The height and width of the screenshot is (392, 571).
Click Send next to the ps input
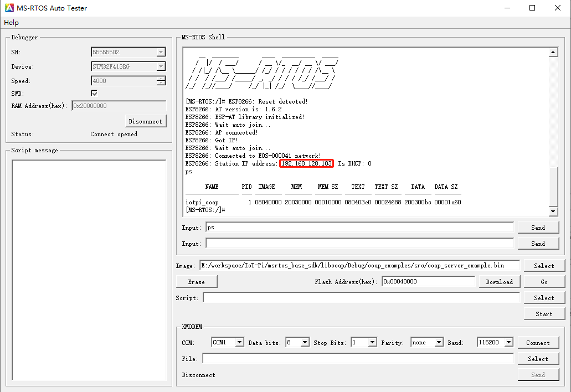[x=538, y=228]
